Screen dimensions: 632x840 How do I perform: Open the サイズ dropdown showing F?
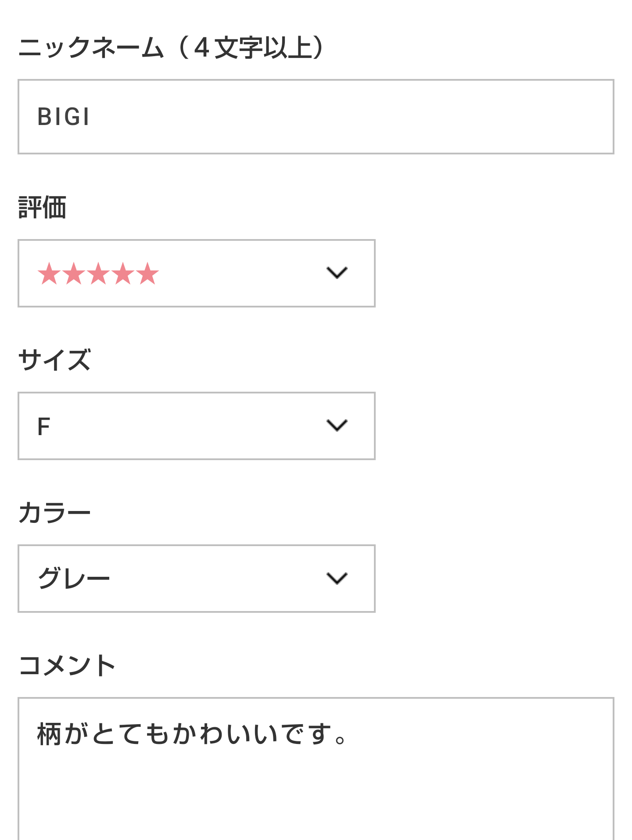click(196, 426)
